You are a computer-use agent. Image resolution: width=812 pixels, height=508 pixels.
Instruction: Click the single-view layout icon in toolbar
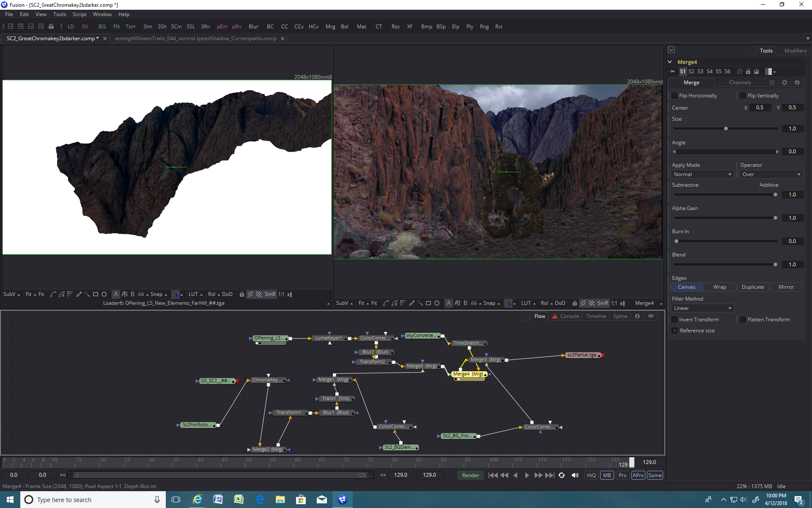(x=11, y=26)
